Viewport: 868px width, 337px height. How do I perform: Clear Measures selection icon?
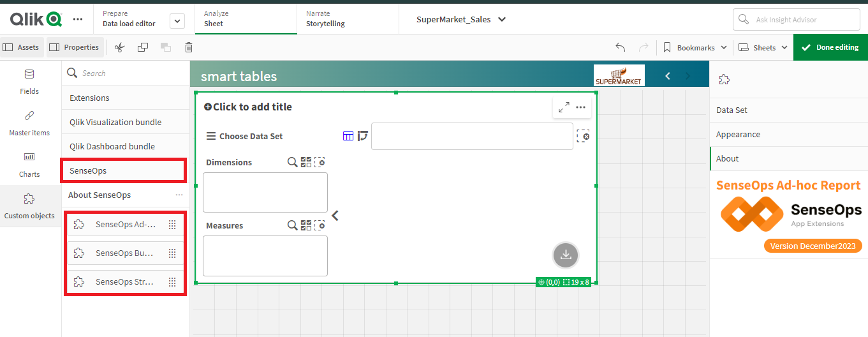coord(320,225)
